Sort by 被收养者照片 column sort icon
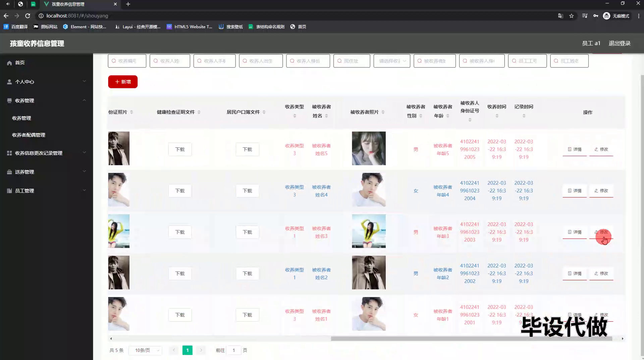The height and width of the screenshot is (360, 644). click(x=383, y=112)
